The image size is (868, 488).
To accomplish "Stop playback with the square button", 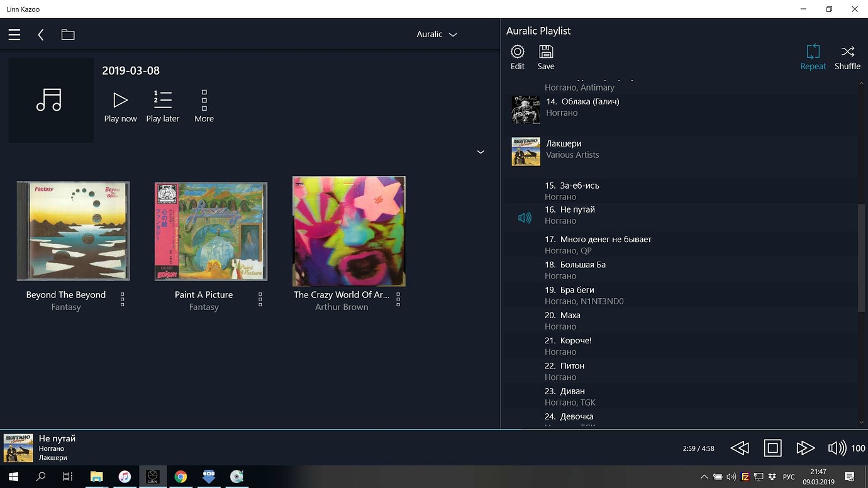I will point(772,448).
